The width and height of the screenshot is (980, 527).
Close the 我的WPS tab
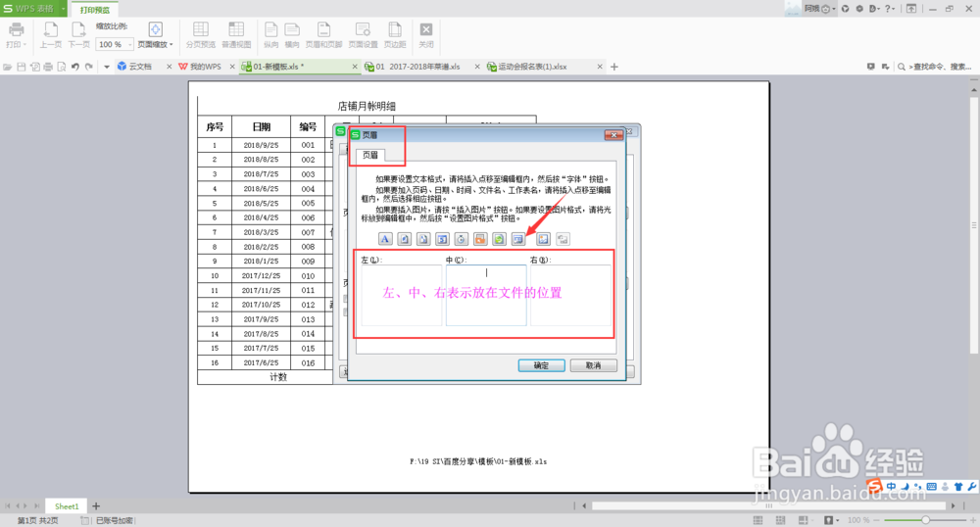(x=232, y=67)
